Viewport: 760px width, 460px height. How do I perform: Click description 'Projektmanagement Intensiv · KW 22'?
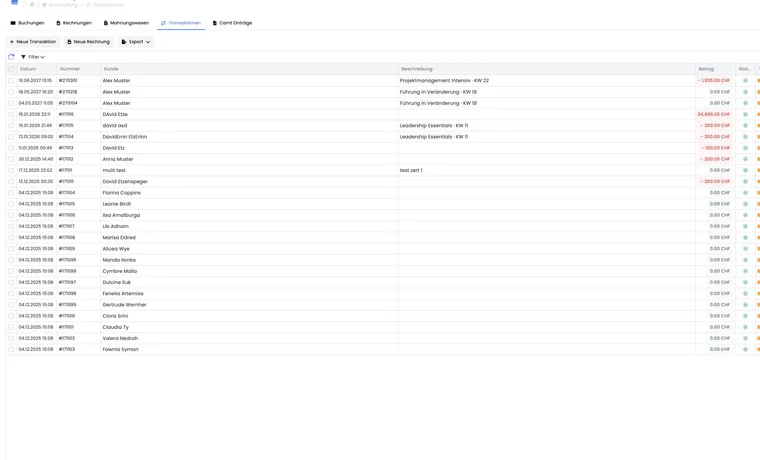(444, 80)
